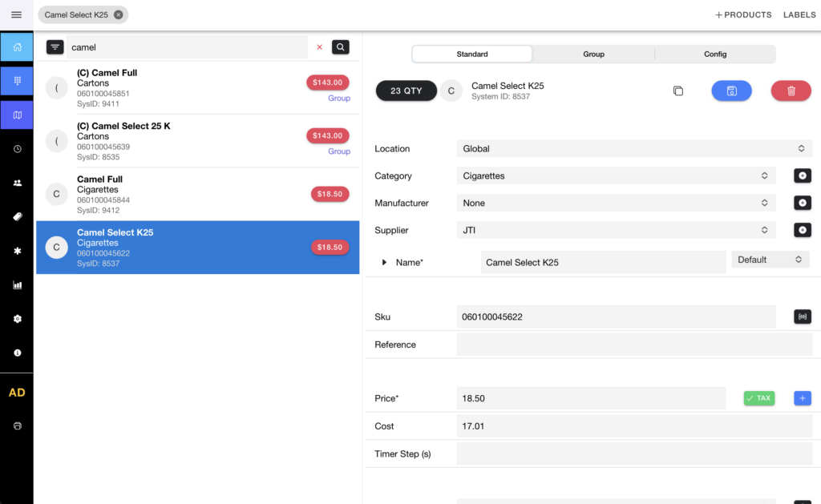Open the customers people sidebar icon
821x504 pixels.
18,183
